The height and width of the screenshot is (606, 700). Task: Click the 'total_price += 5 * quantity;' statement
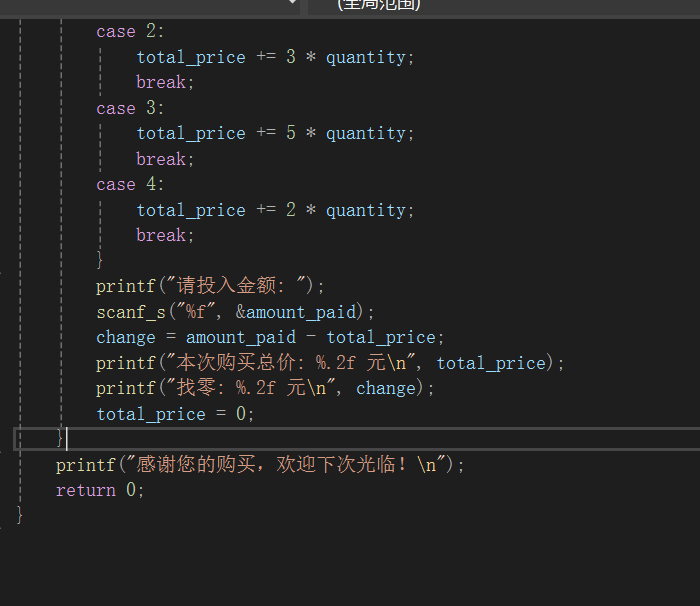click(x=275, y=134)
